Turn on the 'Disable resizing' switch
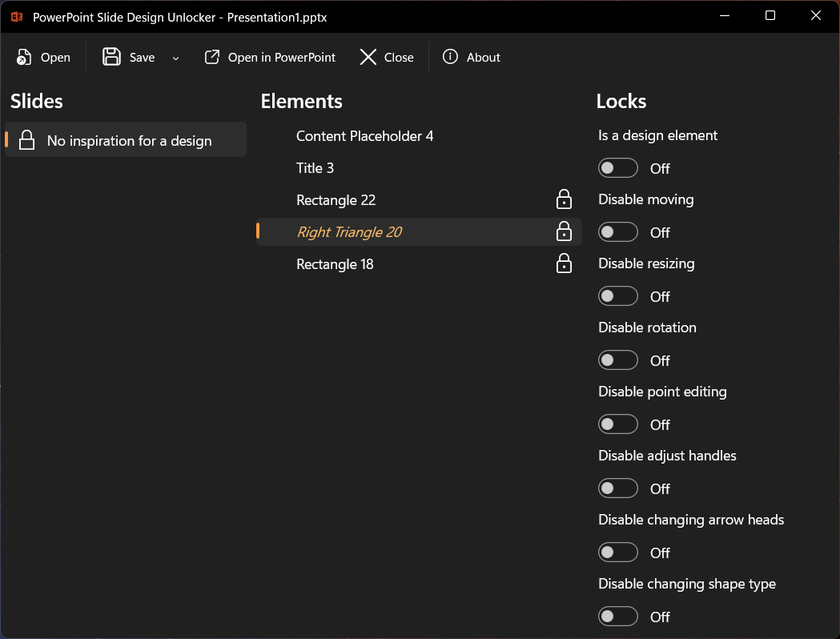840x639 pixels. (x=618, y=296)
